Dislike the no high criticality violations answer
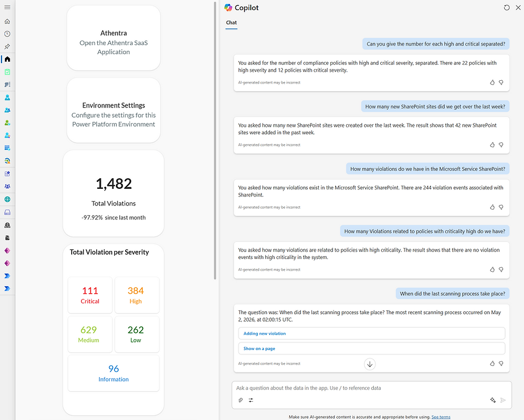The width and height of the screenshot is (524, 420). pyautogui.click(x=501, y=270)
